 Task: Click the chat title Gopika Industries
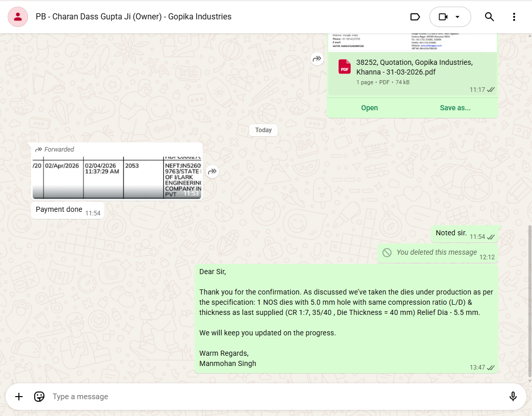click(x=133, y=17)
